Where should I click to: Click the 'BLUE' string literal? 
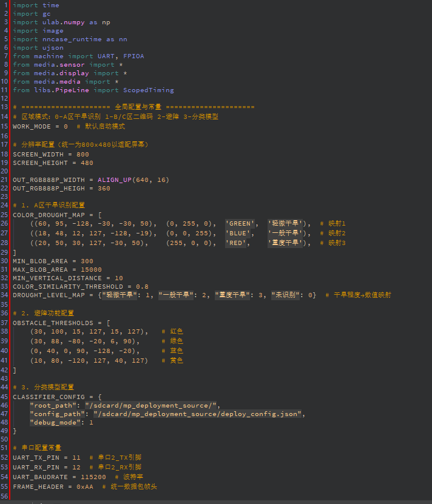coord(238,233)
